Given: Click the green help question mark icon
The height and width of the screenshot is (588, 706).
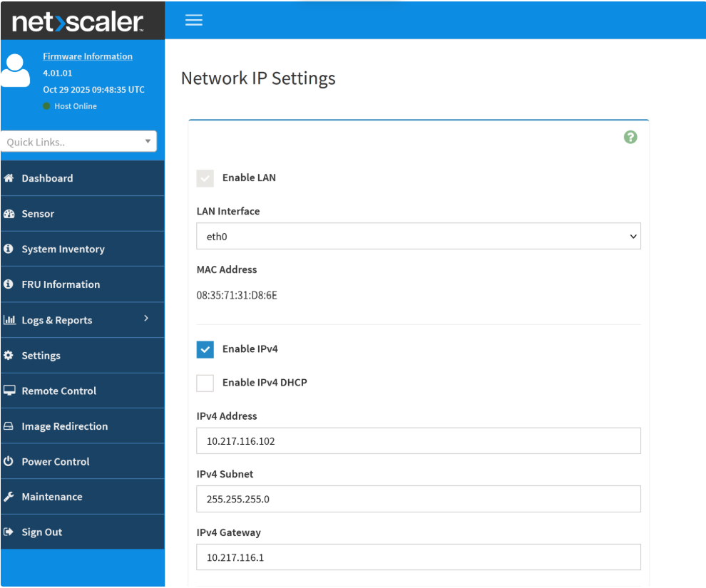Looking at the screenshot, I should (x=630, y=138).
